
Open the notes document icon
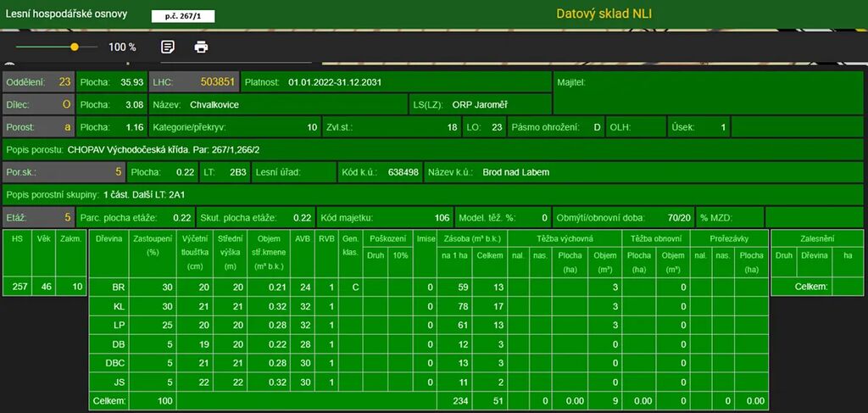[168, 47]
